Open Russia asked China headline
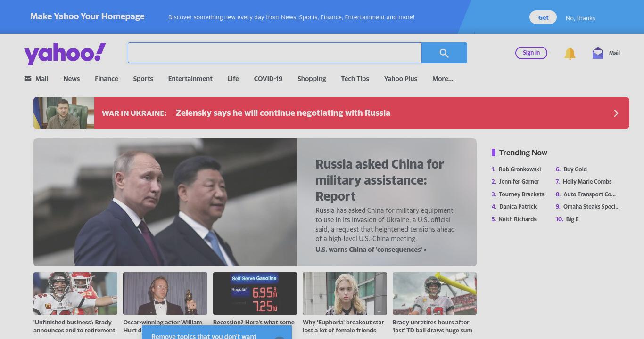644x339 pixels. pyautogui.click(x=380, y=180)
